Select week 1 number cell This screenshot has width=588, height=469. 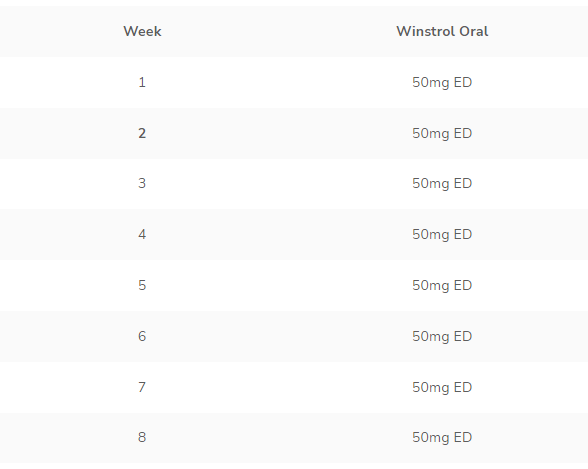[142, 82]
